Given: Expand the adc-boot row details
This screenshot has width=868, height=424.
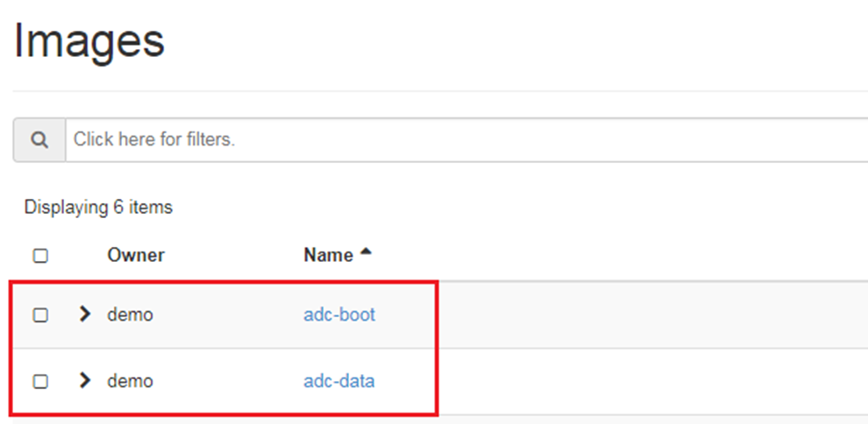Looking at the screenshot, I should coord(85,314).
